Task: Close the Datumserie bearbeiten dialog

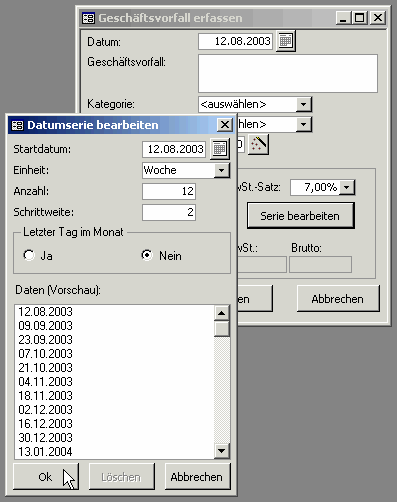Action: pyautogui.click(x=225, y=125)
